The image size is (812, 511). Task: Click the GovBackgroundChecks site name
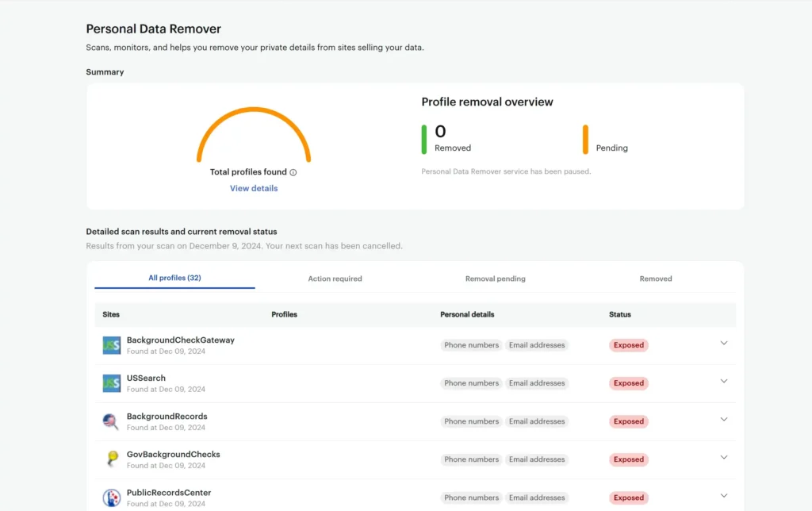[174, 455]
